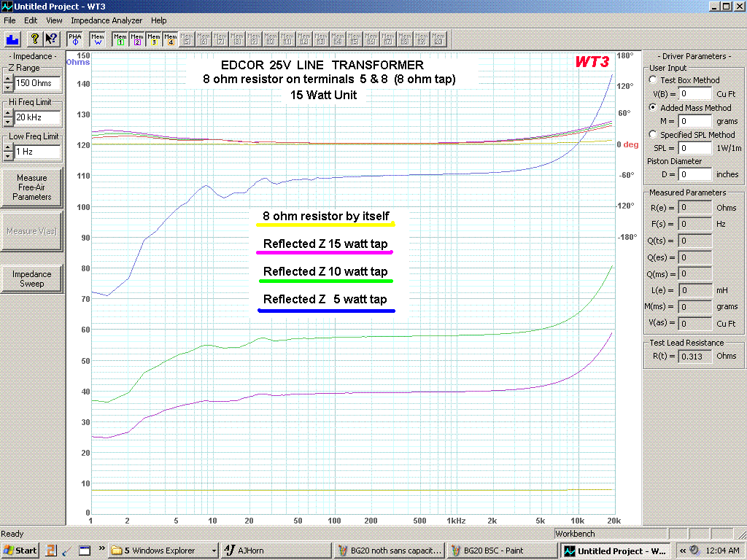The height and width of the screenshot is (560, 747).
Task: Expand hidden system tray icons chevron
Action: [x=683, y=551]
